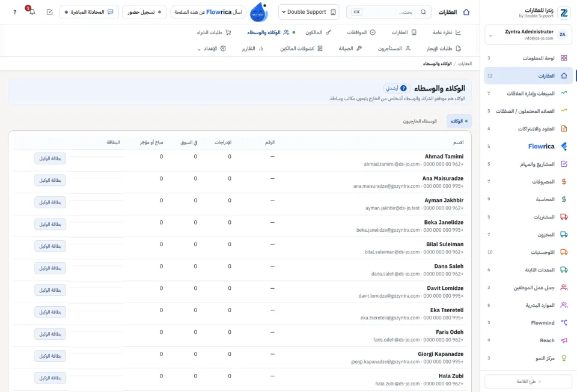The image size is (577, 392).
Task: Click the أرشدني guide button
Action: point(397,88)
